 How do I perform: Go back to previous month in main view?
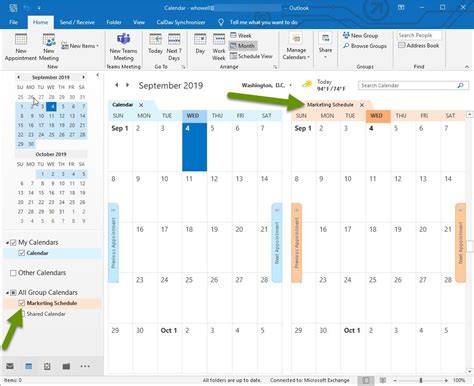(x=117, y=85)
